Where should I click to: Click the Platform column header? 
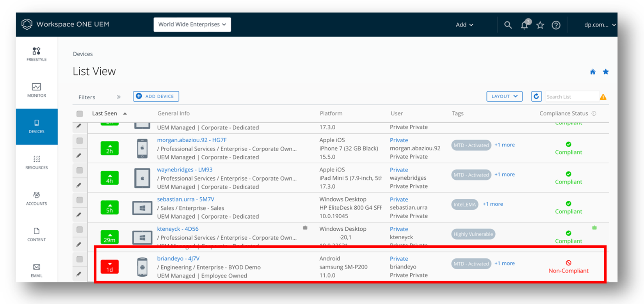click(331, 113)
